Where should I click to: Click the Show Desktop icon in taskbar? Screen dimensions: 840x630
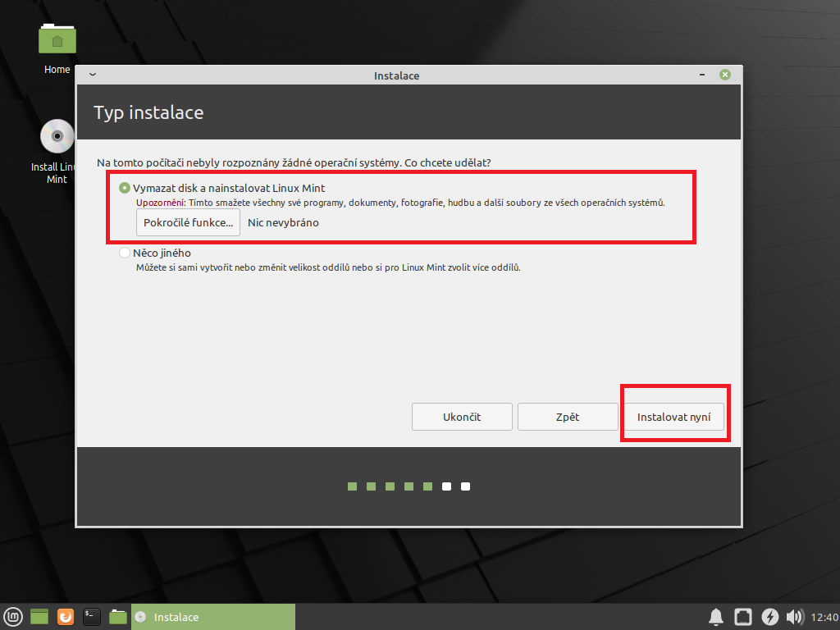(39, 617)
